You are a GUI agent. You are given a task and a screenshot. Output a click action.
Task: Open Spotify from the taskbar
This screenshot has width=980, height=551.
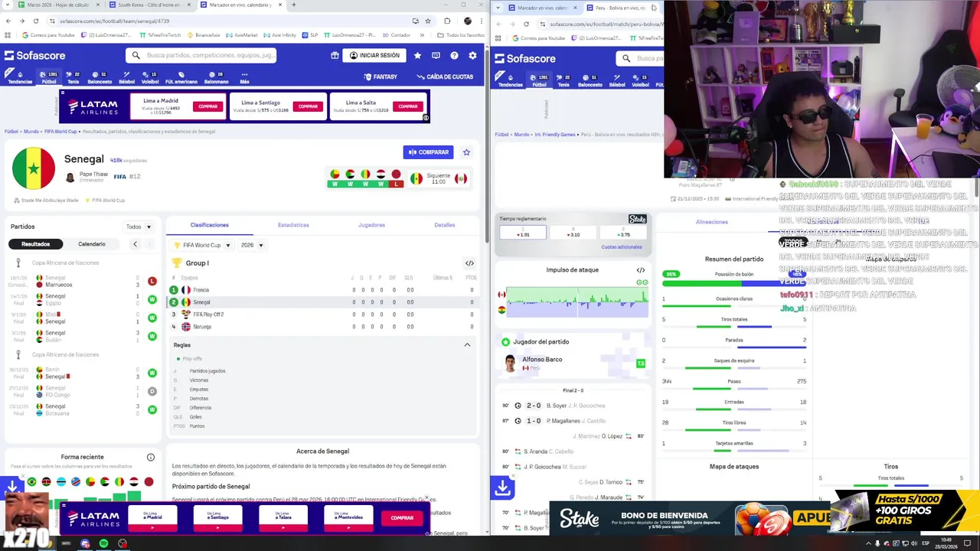(x=103, y=543)
